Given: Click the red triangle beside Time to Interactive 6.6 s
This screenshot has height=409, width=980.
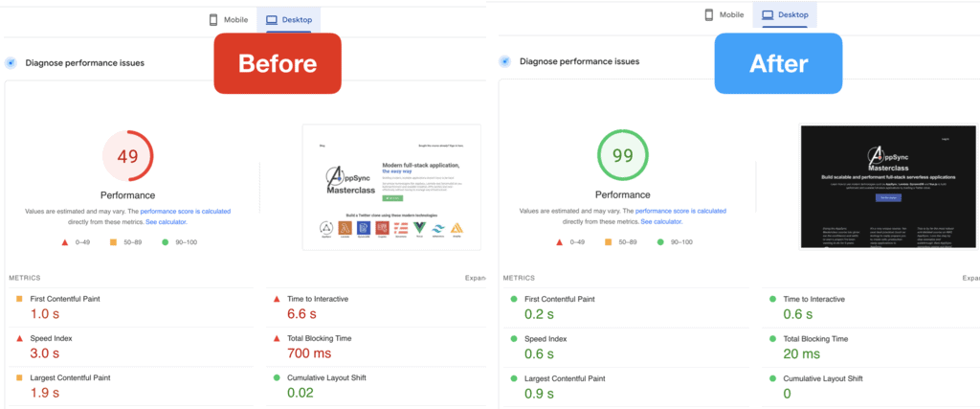Looking at the screenshot, I should [278, 299].
